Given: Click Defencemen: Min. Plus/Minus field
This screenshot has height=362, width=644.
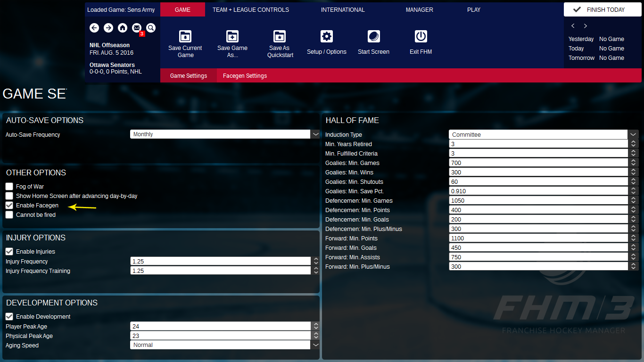Looking at the screenshot, I should click(539, 229).
